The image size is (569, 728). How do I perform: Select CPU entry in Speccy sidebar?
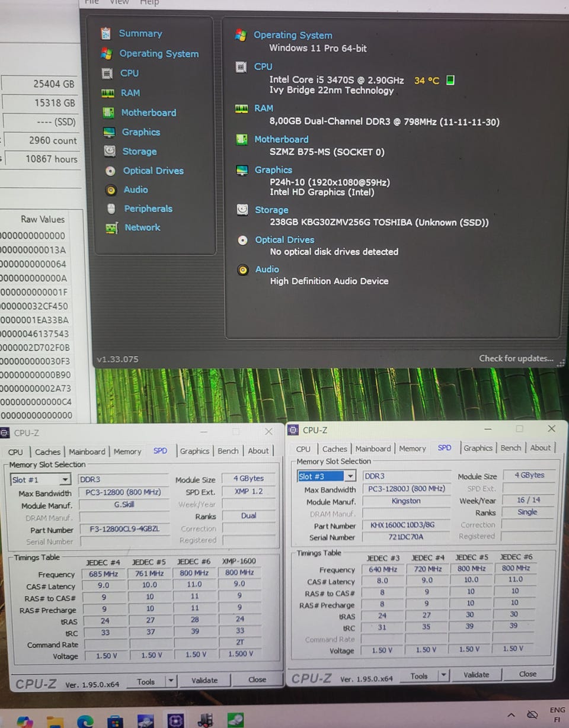129,73
